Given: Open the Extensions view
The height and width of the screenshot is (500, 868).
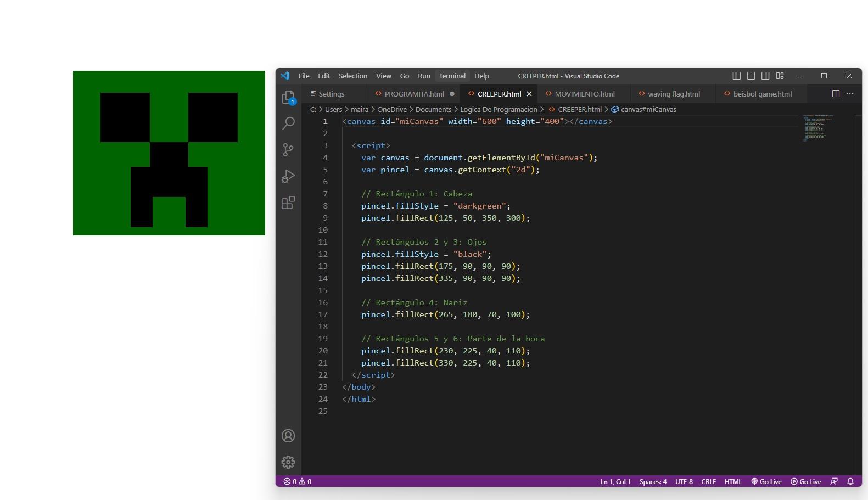Looking at the screenshot, I should click(288, 203).
